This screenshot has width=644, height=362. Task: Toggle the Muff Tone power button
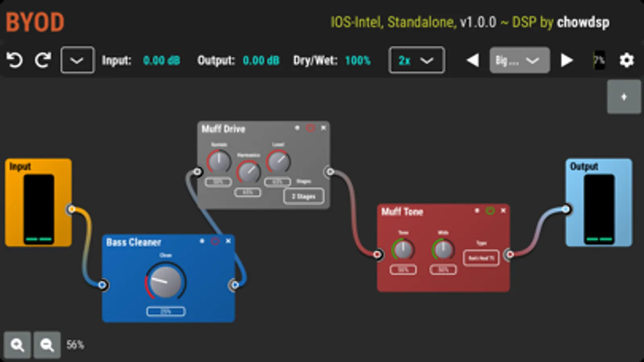tap(490, 210)
